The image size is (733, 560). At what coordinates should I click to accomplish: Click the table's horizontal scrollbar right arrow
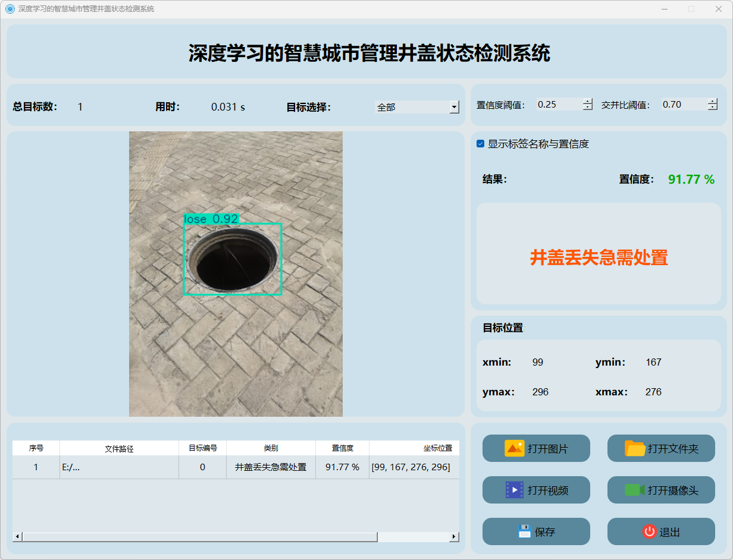tap(454, 537)
